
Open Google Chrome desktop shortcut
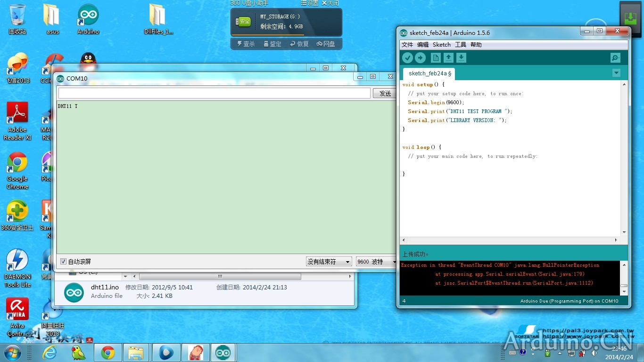tap(17, 171)
